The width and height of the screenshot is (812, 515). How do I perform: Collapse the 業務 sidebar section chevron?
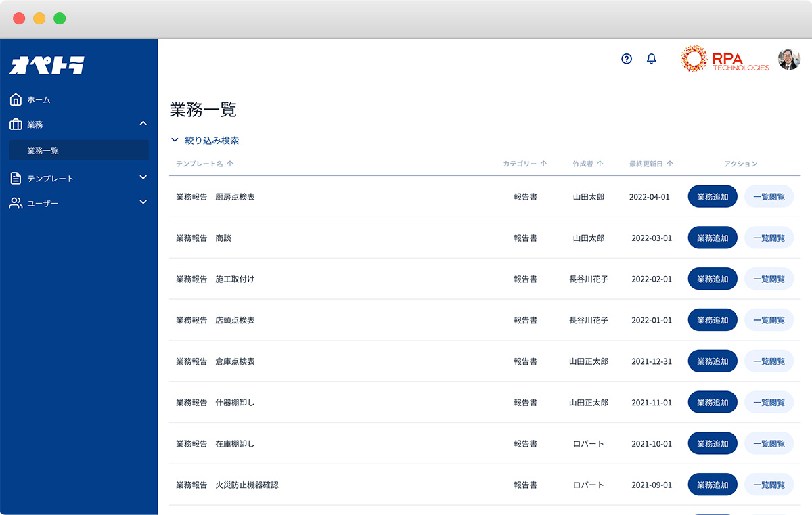(143, 123)
